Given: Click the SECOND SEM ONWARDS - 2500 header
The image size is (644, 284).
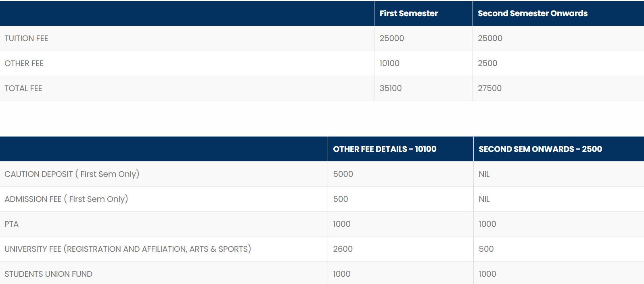Looking at the screenshot, I should (540, 149).
